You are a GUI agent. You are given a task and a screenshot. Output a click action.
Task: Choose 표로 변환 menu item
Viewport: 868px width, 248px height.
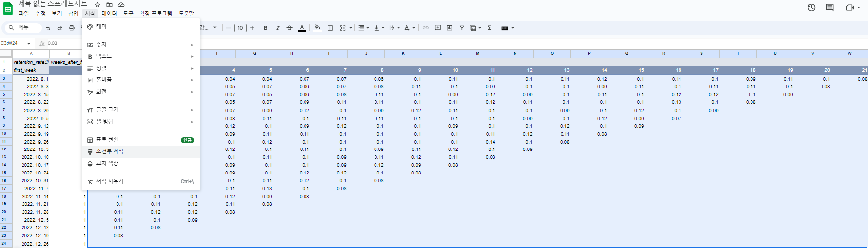141,140
